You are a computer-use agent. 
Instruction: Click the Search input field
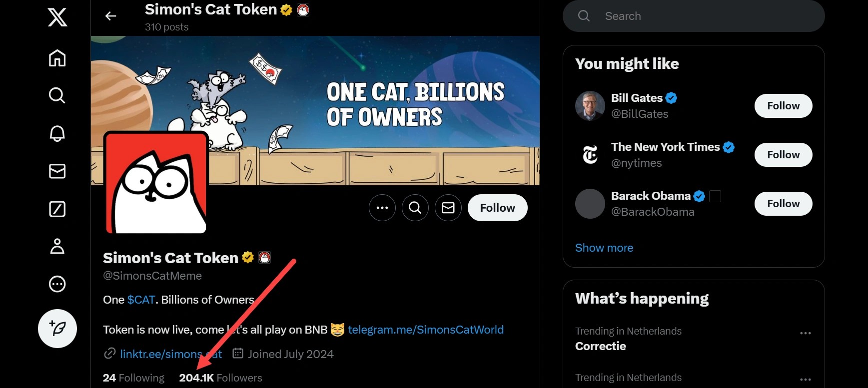pyautogui.click(x=700, y=16)
